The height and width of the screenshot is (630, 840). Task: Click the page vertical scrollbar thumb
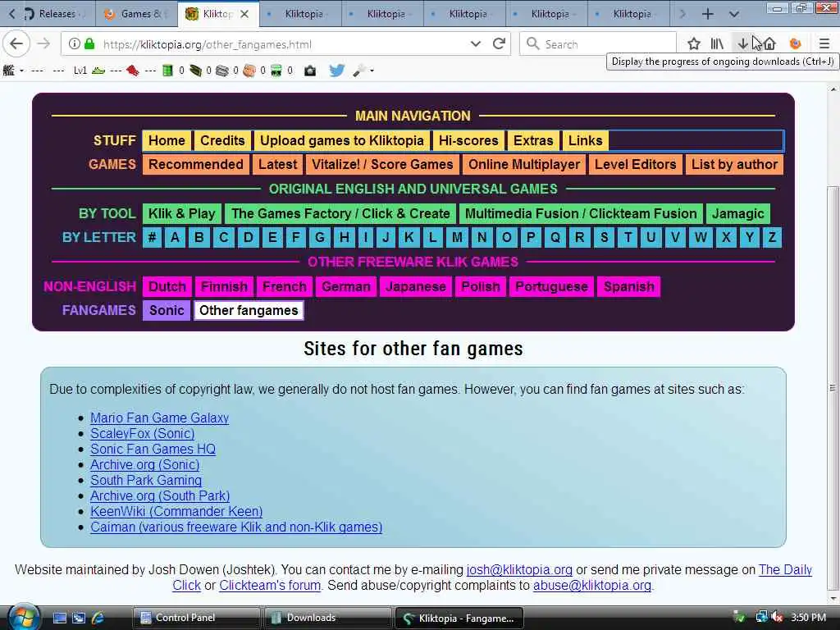[832, 389]
